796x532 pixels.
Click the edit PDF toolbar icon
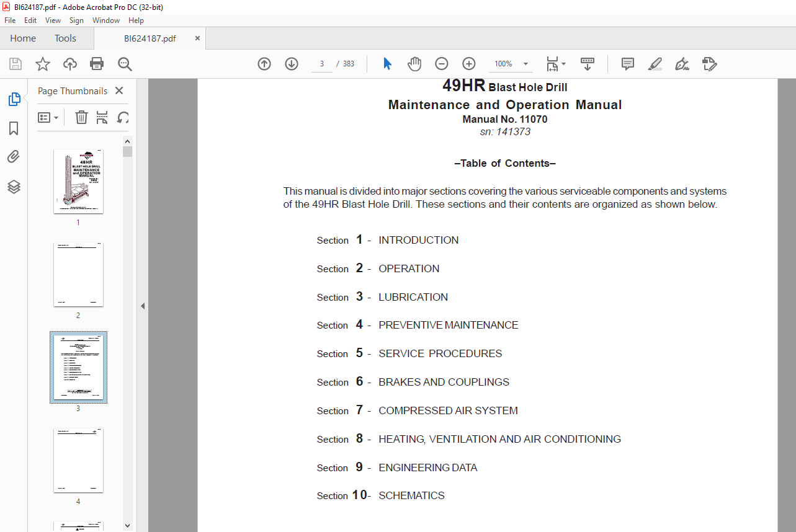point(710,64)
